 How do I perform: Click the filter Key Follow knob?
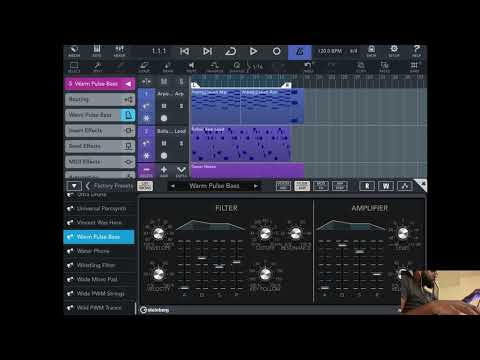[265, 275]
